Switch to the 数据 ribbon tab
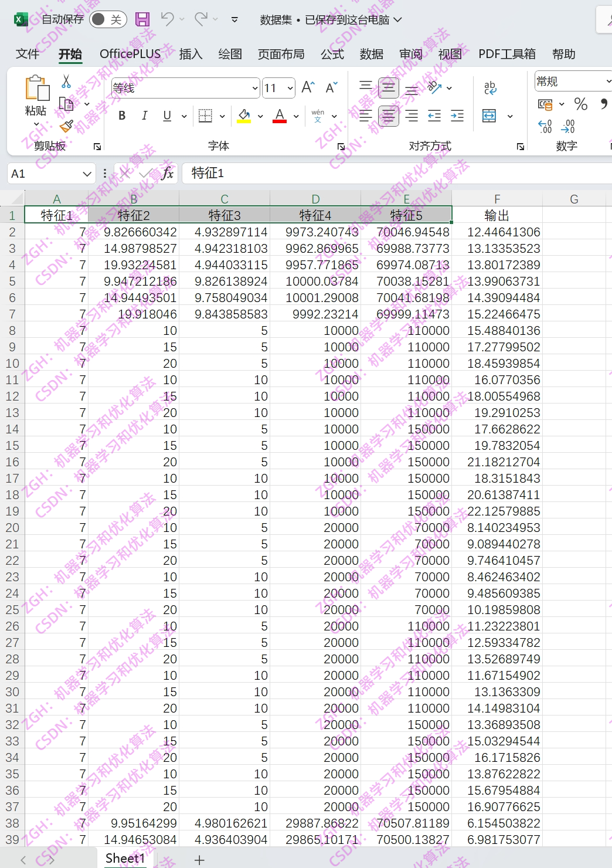The height and width of the screenshot is (868, 612). click(371, 54)
